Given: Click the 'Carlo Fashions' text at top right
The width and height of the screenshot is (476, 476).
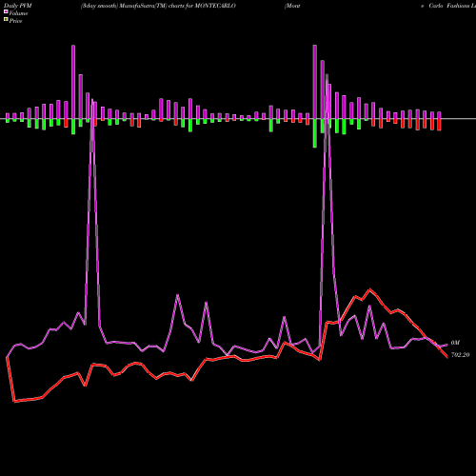Looking at the screenshot, I should (449, 6).
